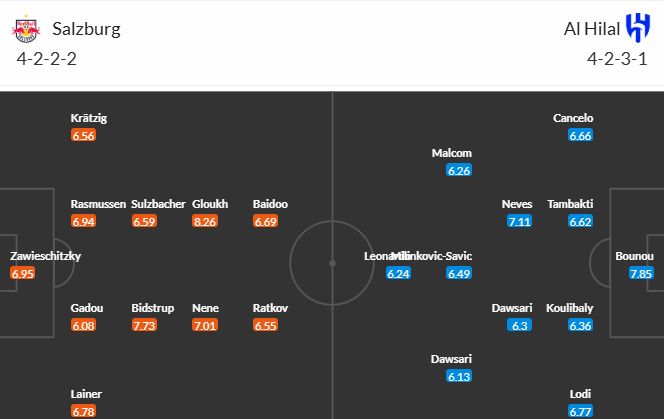The width and height of the screenshot is (664, 419).
Task: Click Bidstrup's 7.73 rating badge
Action: [x=144, y=325]
